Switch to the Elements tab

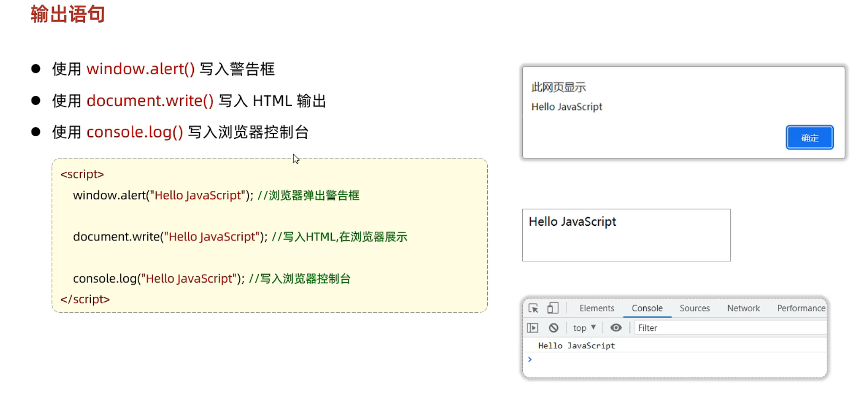(x=597, y=308)
